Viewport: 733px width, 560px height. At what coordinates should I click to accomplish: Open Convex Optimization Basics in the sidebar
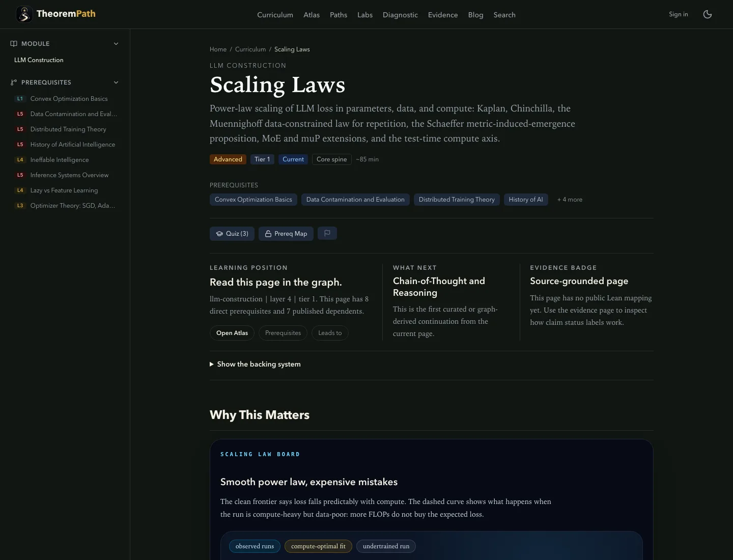[x=69, y=99]
